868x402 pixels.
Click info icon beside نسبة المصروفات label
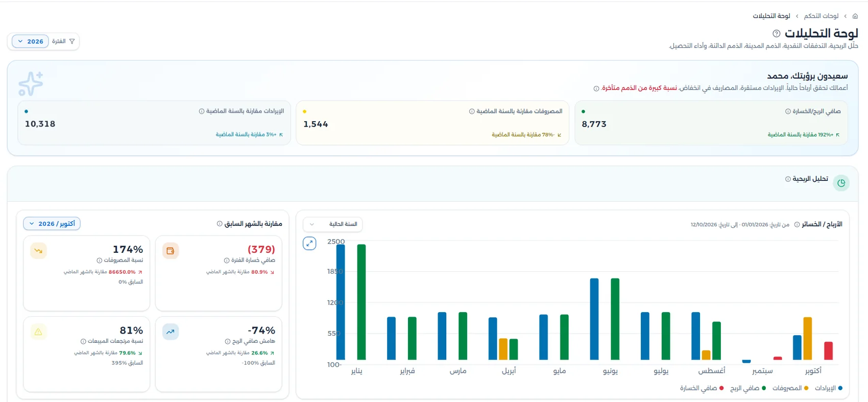pyautogui.click(x=99, y=261)
